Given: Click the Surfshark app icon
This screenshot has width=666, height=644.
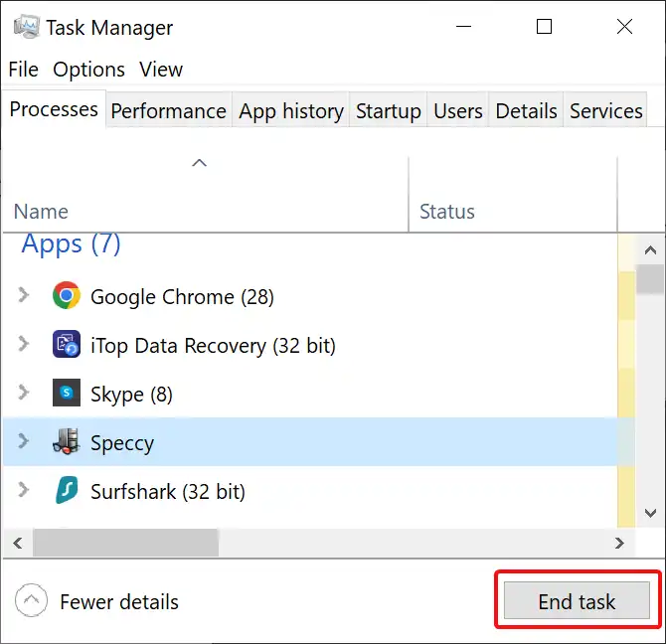Looking at the screenshot, I should pyautogui.click(x=67, y=490).
